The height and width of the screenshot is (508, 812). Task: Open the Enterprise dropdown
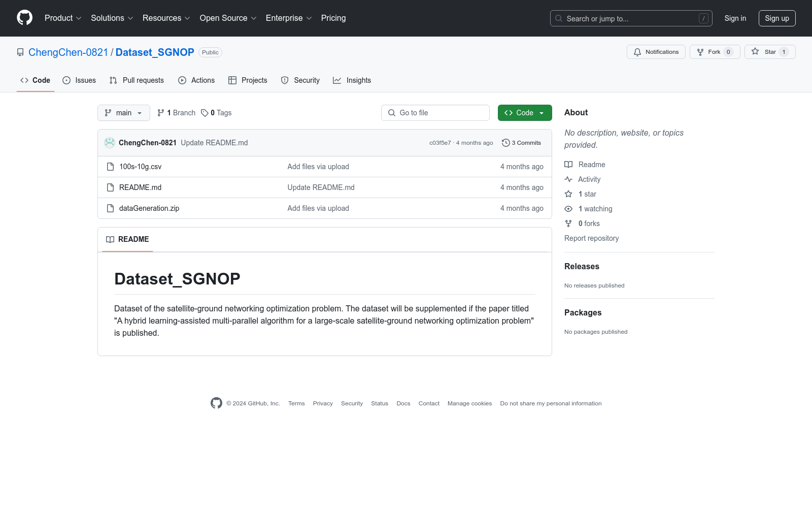[x=289, y=18]
